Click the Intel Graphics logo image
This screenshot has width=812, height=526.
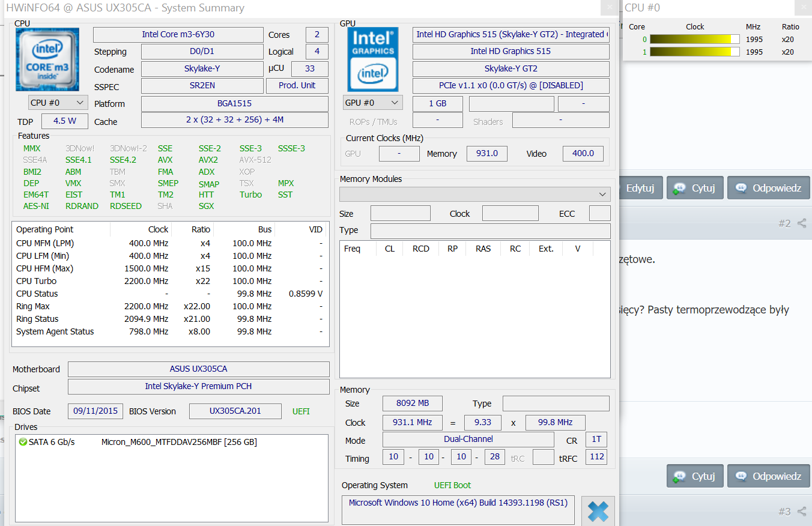tap(373, 59)
